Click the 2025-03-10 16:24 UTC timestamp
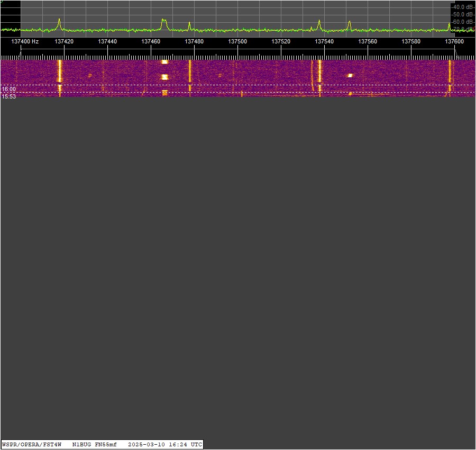 pyautogui.click(x=164, y=444)
